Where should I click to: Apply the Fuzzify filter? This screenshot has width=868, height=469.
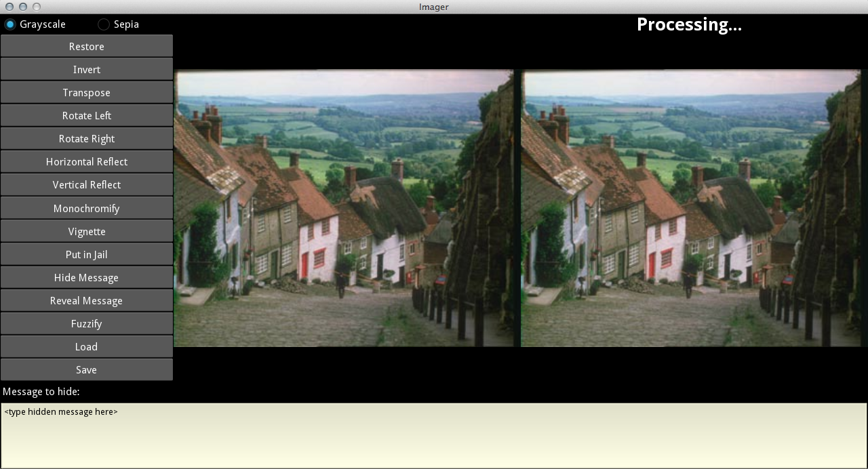point(87,324)
